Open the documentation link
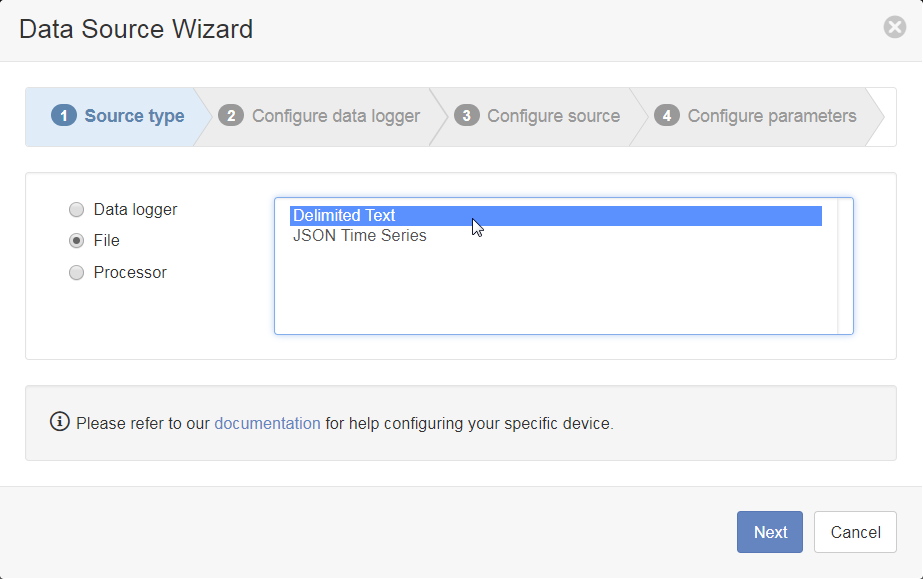Viewport: 923px width, 579px height. (267, 424)
